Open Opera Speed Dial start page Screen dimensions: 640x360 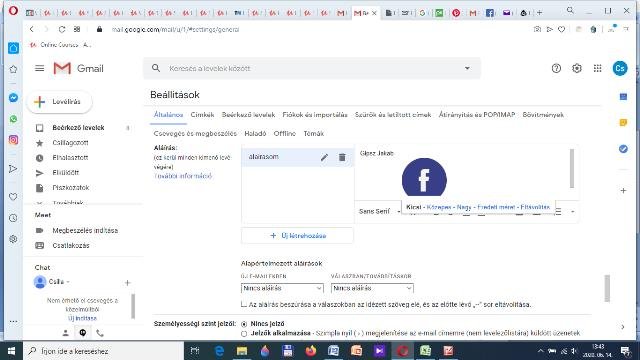[77, 29]
